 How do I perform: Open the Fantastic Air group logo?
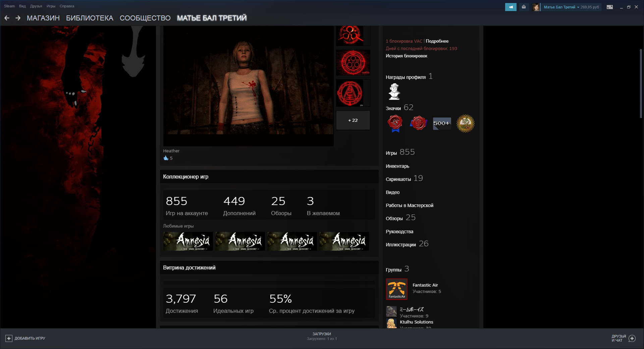397,289
